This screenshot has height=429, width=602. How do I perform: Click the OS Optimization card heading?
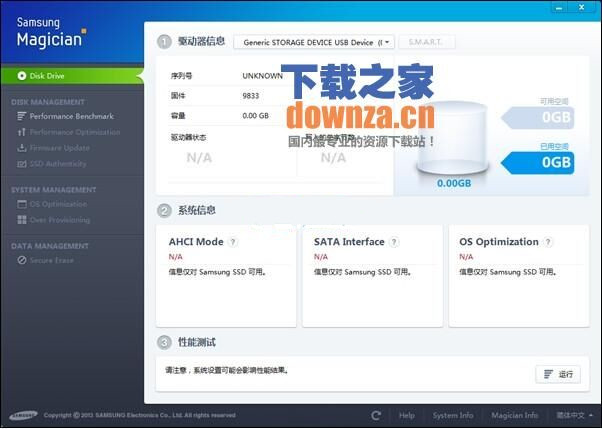(x=499, y=242)
